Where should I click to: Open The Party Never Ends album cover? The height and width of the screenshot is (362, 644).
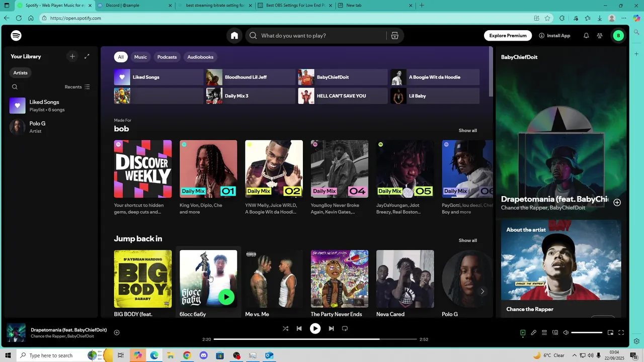pos(340,279)
